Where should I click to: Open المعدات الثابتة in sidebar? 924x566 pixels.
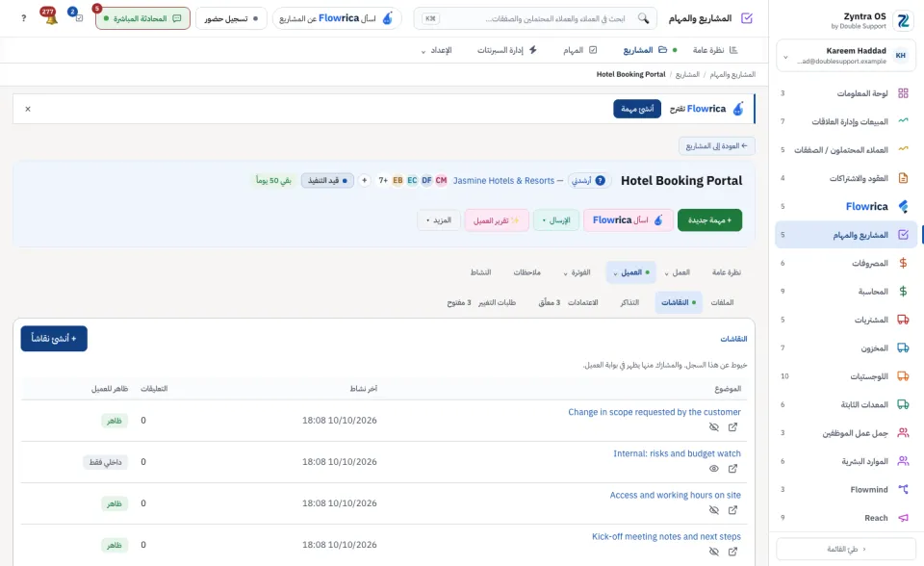846,404
